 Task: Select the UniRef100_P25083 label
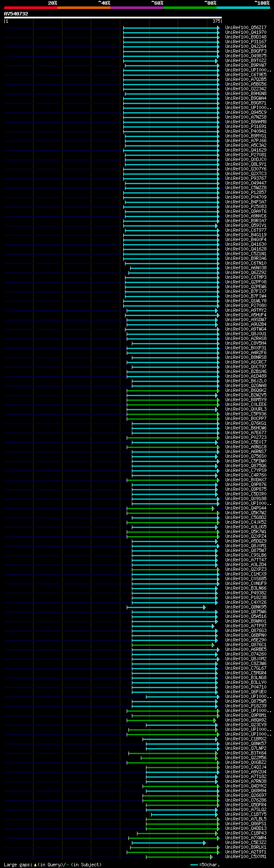coord(246,206)
